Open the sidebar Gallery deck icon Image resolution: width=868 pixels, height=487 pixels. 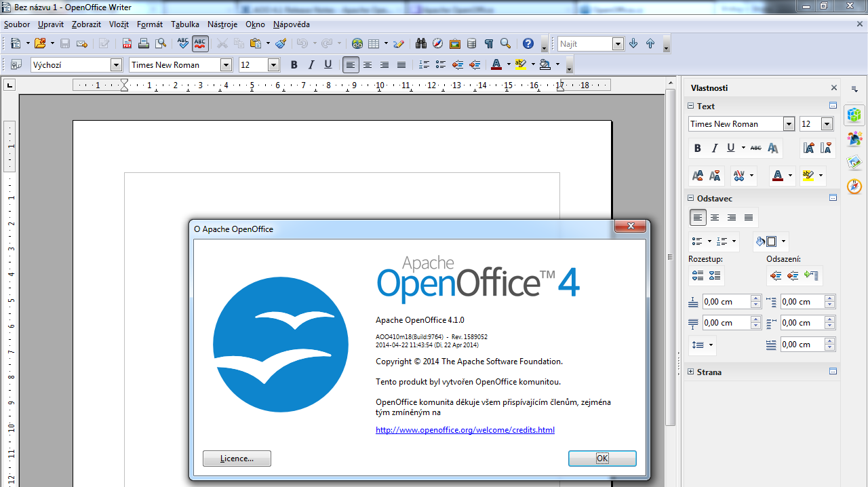click(x=854, y=163)
